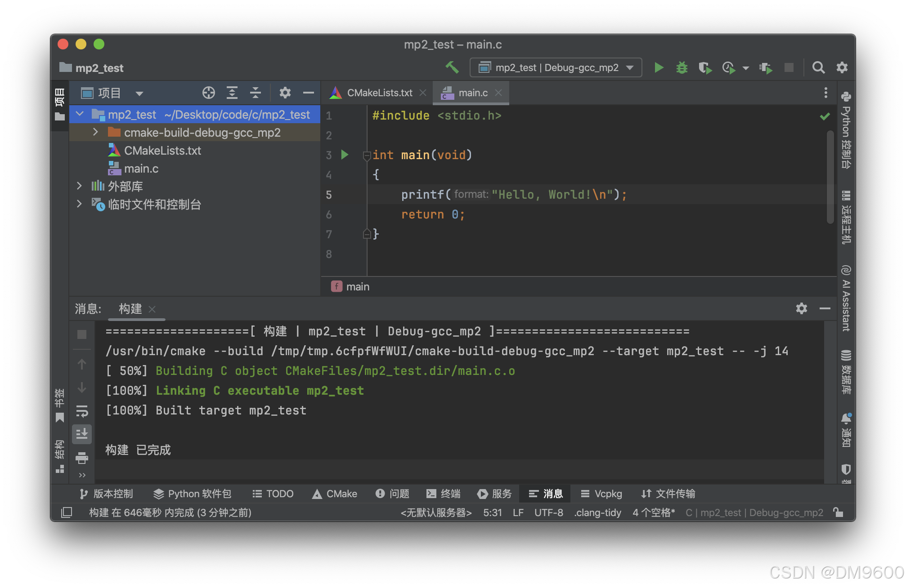This screenshot has height=588, width=906.
Task: Click the Build hammer icon
Action: click(452, 67)
